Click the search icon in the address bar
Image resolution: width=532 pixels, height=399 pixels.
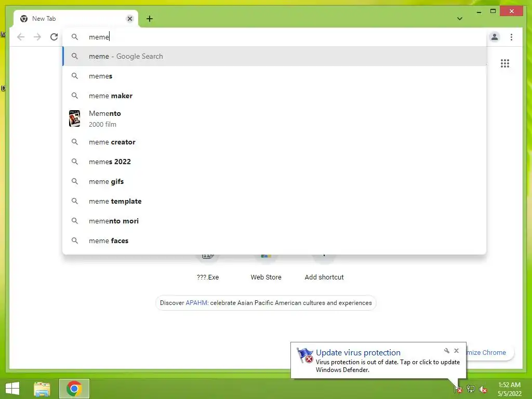pyautogui.click(x=75, y=37)
